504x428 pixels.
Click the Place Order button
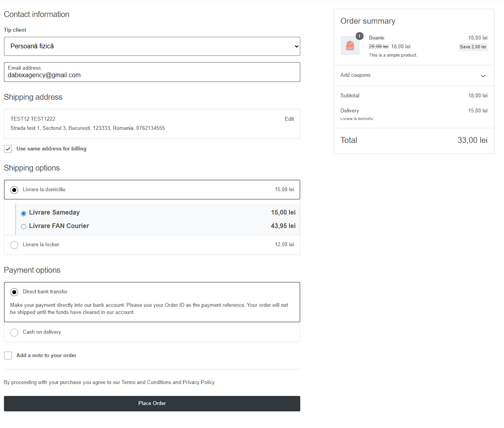click(152, 403)
